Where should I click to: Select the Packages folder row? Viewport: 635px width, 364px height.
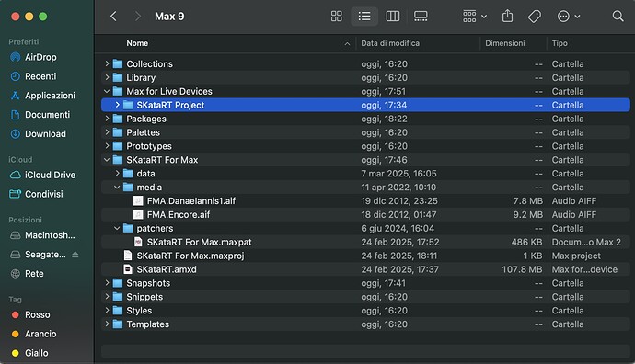pos(365,119)
